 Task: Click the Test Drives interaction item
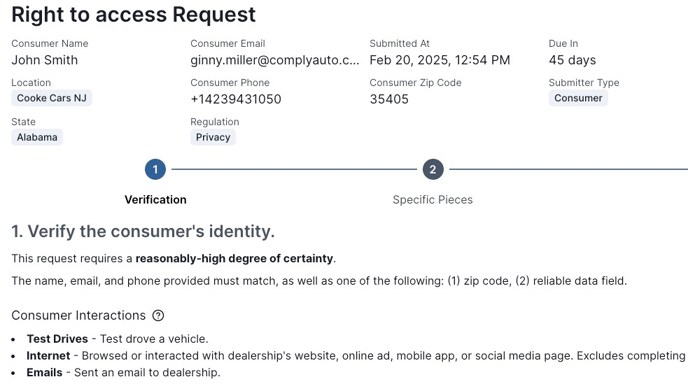(x=117, y=339)
